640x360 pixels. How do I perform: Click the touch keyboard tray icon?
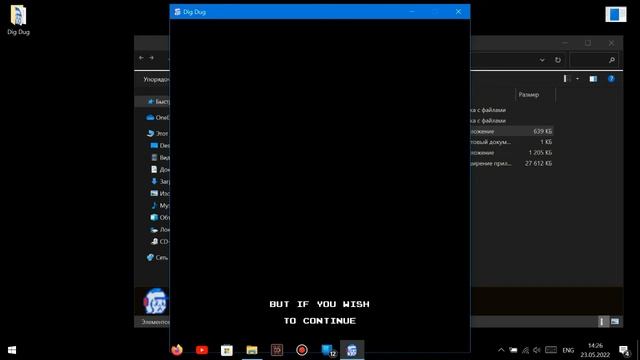tap(551, 349)
